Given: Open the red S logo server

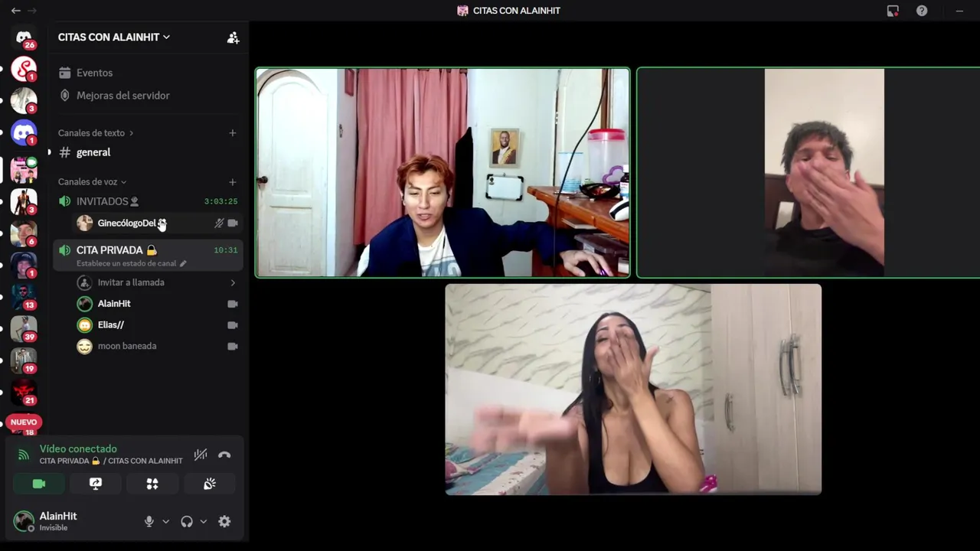Looking at the screenshot, I should pyautogui.click(x=24, y=69).
